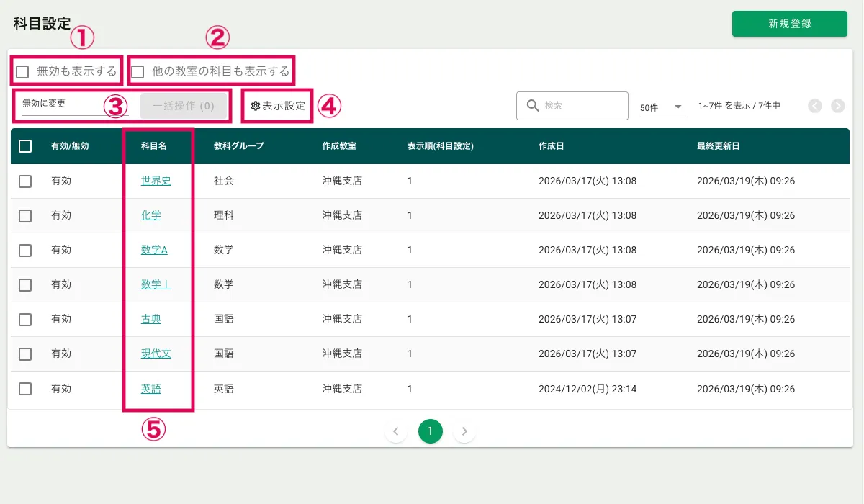The image size is (864, 504).
Task: Sort by 作成日 column header
Action: pos(551,146)
